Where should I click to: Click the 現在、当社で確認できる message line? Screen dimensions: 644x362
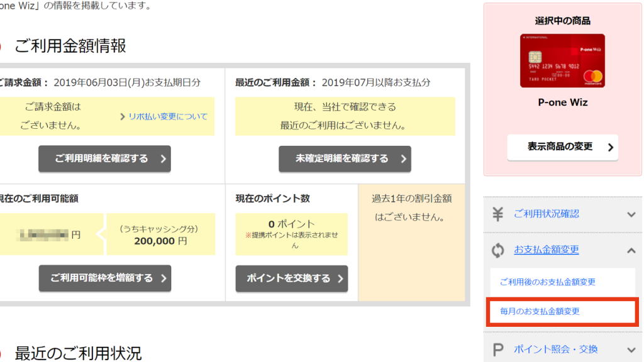coord(345,107)
